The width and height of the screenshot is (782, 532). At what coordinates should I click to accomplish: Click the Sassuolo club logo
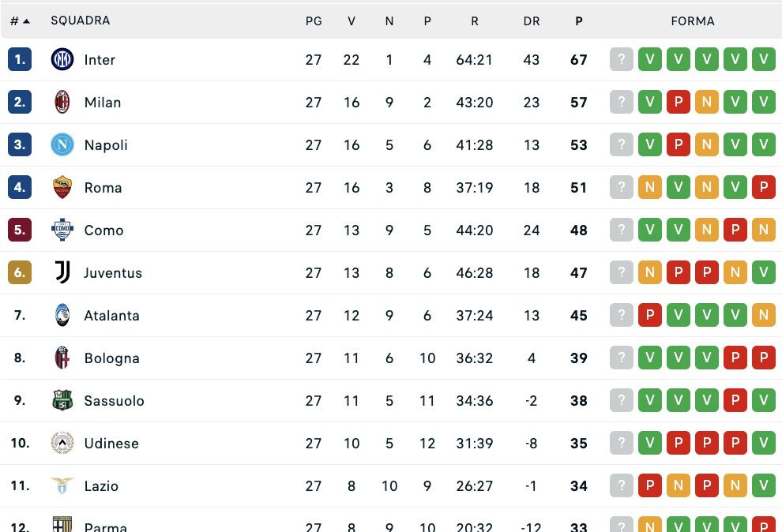(x=62, y=400)
